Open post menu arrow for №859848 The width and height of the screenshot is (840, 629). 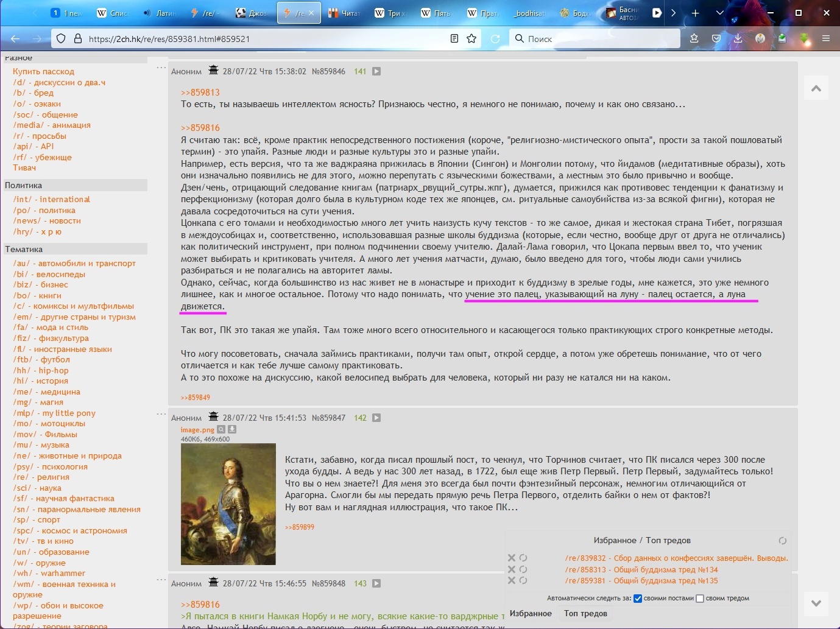click(x=376, y=583)
